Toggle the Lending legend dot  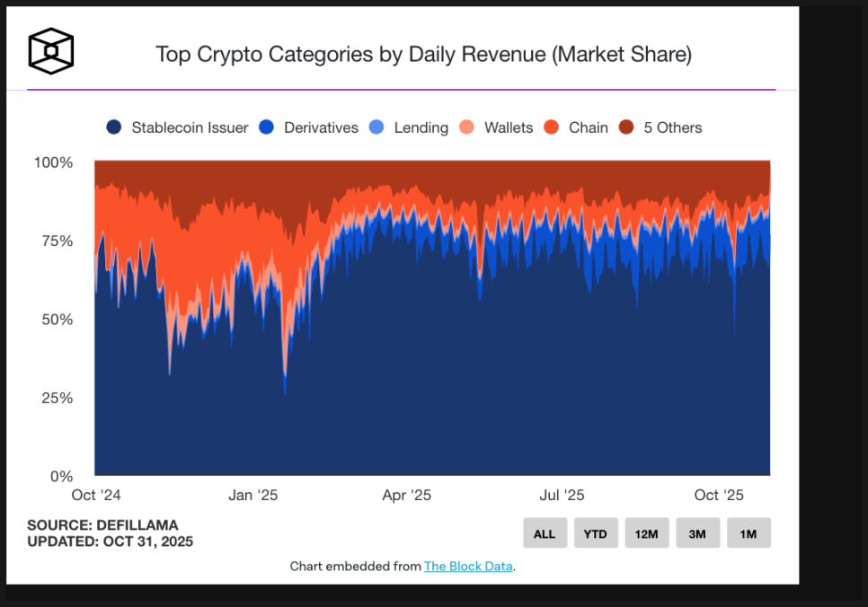pos(376,128)
